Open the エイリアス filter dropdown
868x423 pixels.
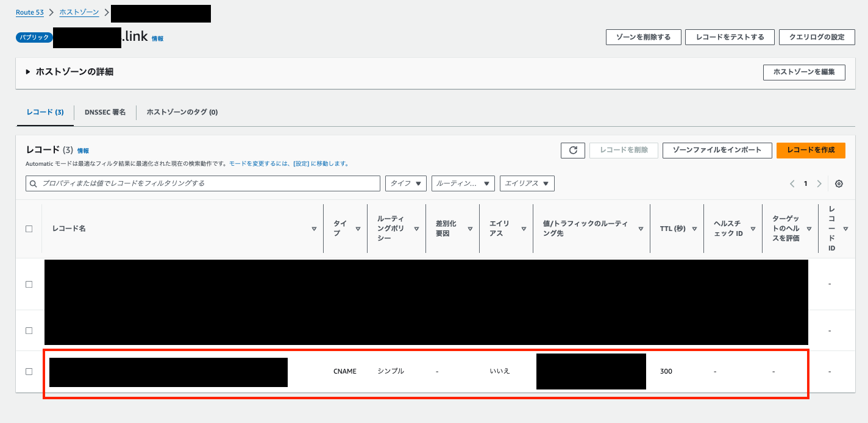(x=527, y=183)
